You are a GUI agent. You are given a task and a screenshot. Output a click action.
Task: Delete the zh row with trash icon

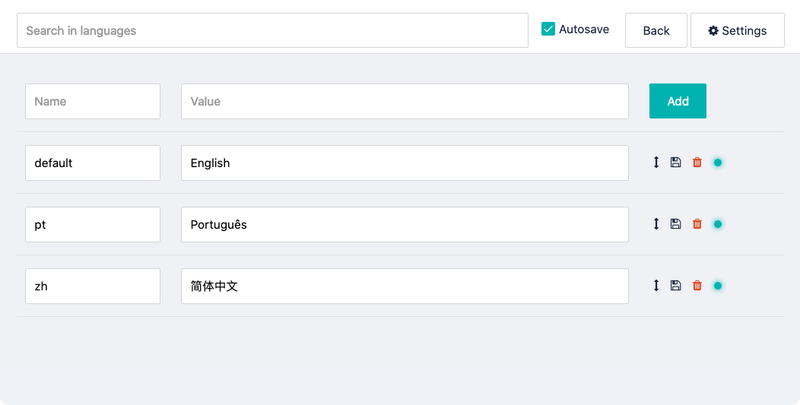697,286
